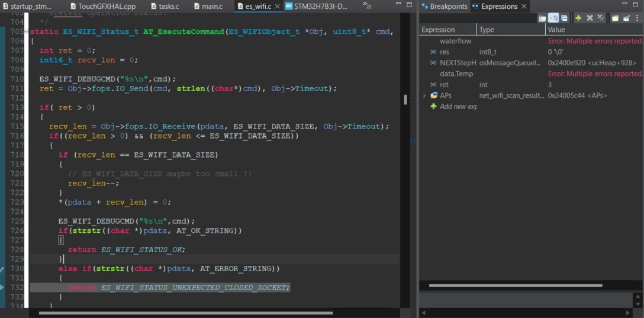Screen dimensions: 644x318
Task: Click the green Create New Expression plus icon
Action: (578, 18)
